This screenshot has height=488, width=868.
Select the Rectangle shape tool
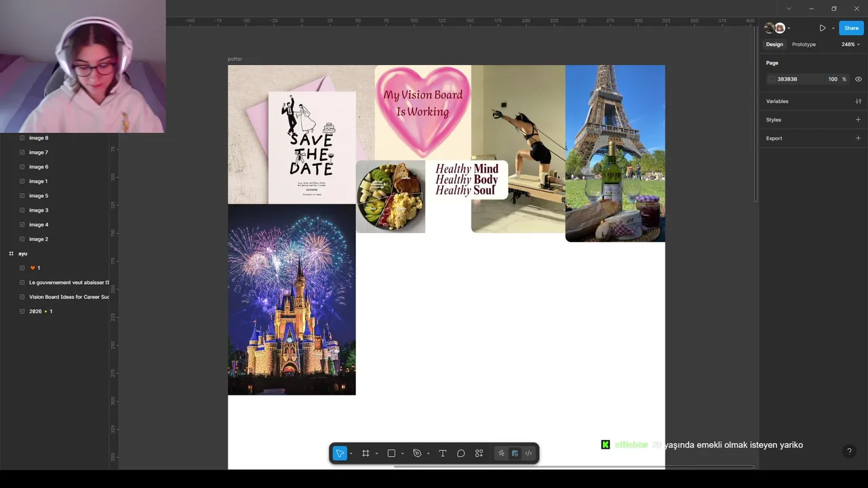click(391, 453)
